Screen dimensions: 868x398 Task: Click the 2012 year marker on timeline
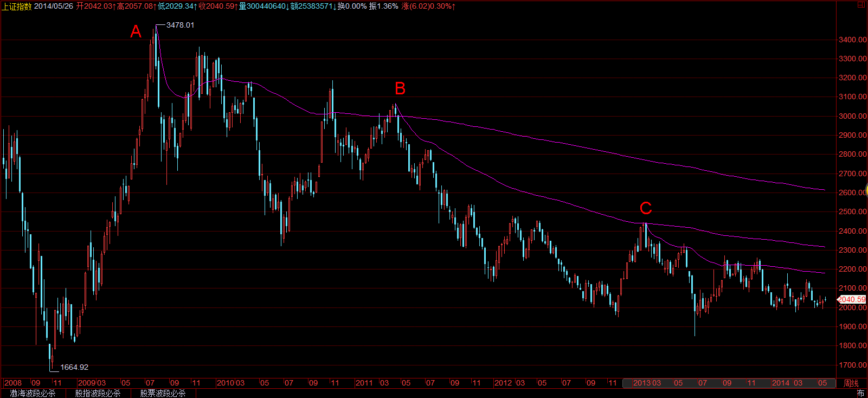coord(503,383)
